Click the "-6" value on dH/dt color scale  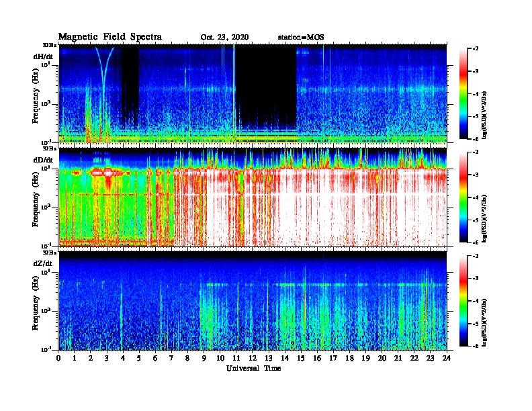[476, 139]
